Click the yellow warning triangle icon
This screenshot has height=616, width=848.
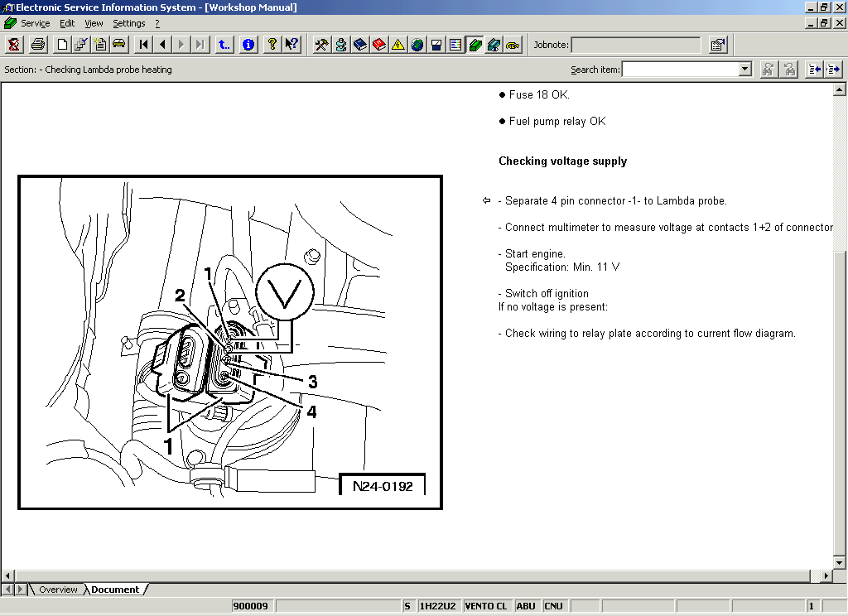(398, 45)
